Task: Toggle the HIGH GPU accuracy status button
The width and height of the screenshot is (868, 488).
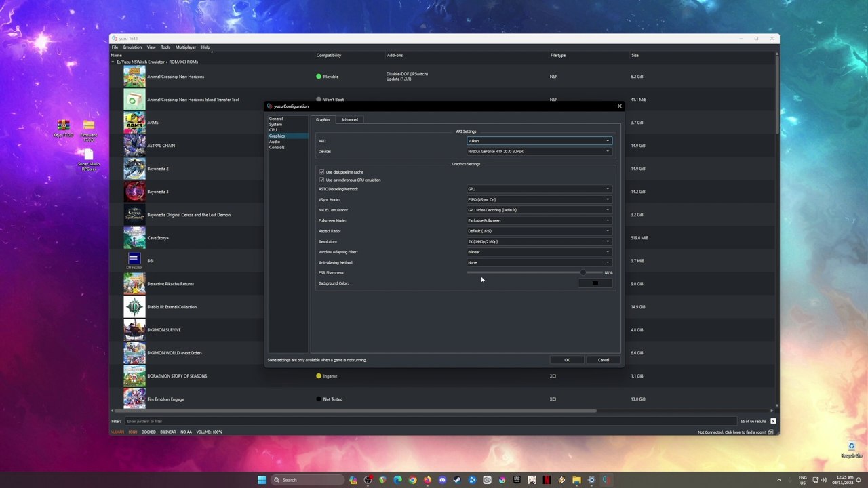Action: pos(132,432)
